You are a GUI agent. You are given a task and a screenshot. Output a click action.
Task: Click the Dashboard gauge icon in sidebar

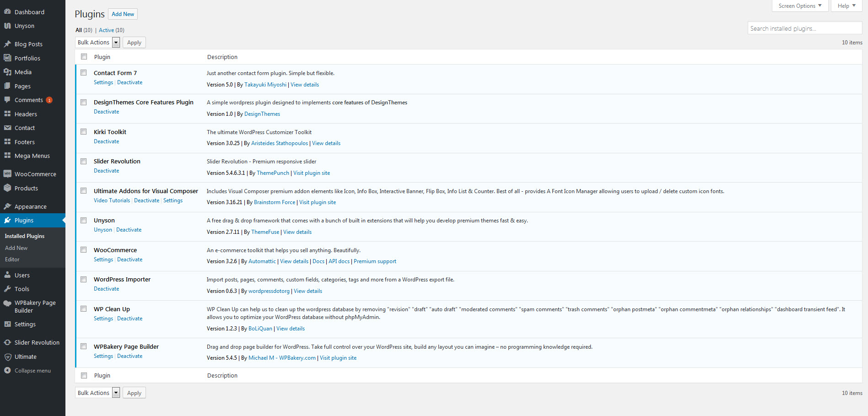pyautogui.click(x=7, y=12)
